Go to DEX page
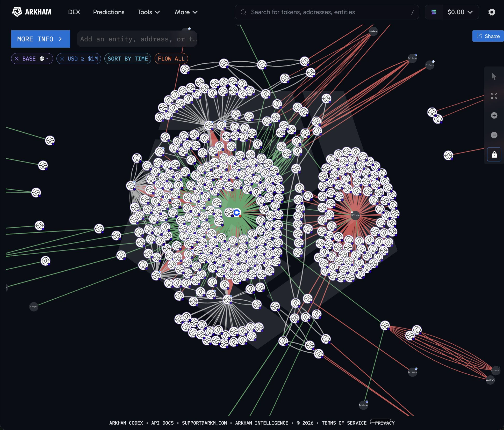 (x=74, y=12)
